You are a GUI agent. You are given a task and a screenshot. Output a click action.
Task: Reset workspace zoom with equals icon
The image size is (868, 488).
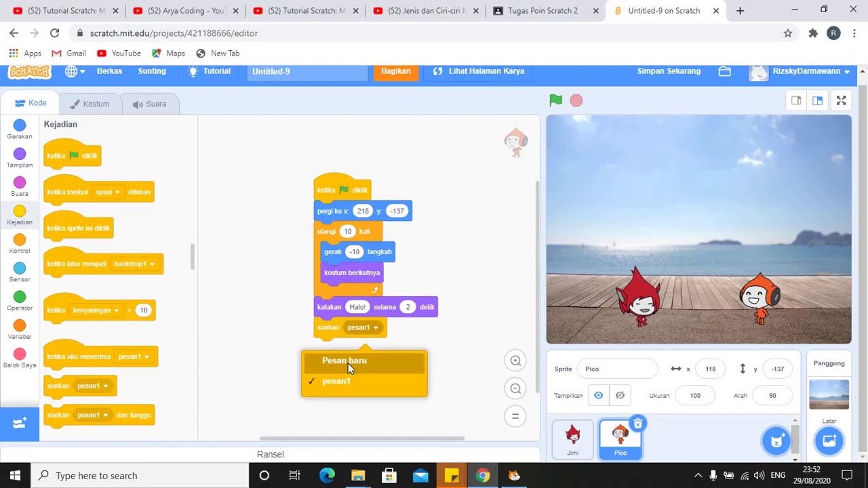point(515,416)
